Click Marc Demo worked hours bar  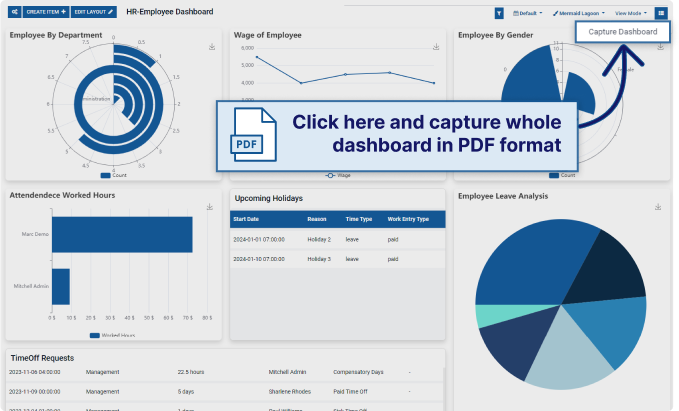click(x=122, y=235)
